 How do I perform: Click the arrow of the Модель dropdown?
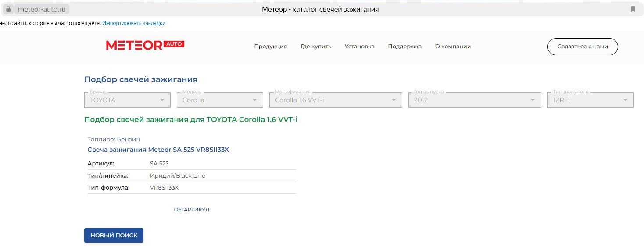(255, 100)
